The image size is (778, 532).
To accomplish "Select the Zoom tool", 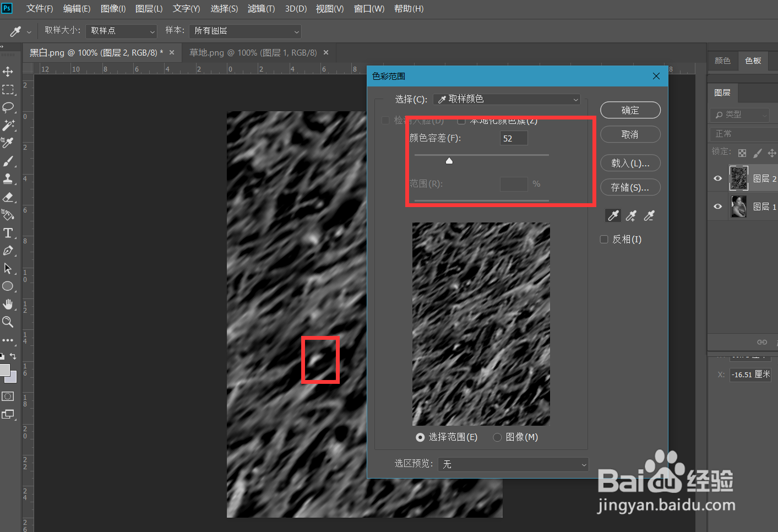I will pos(9,322).
